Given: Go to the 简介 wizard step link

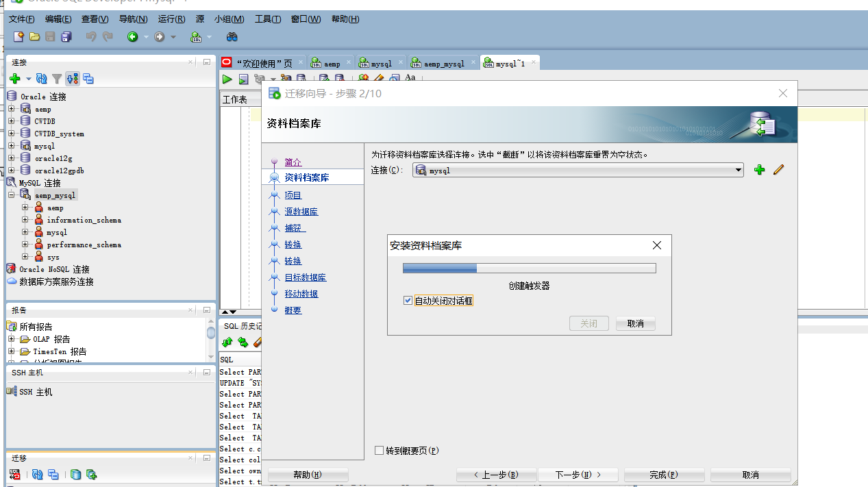Looking at the screenshot, I should click(293, 162).
